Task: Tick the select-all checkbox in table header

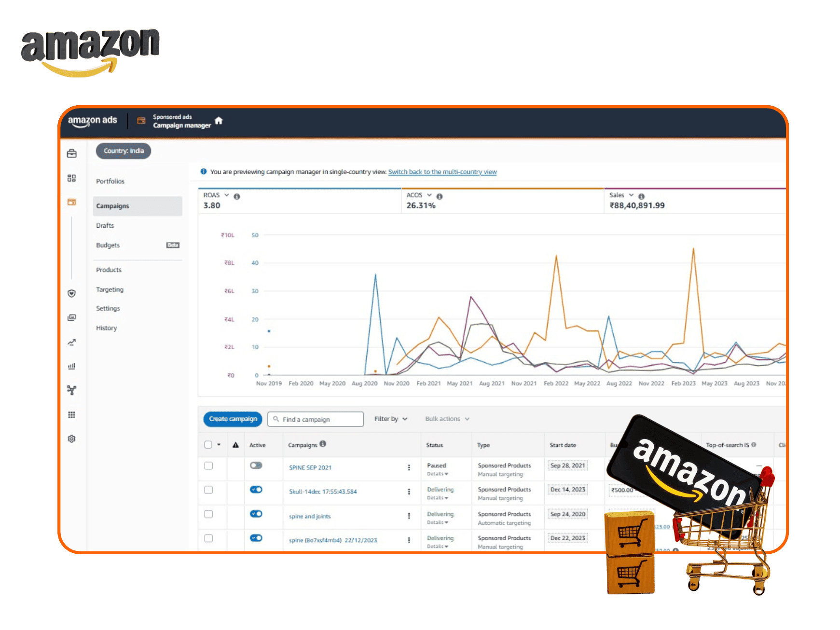Action: 208,445
